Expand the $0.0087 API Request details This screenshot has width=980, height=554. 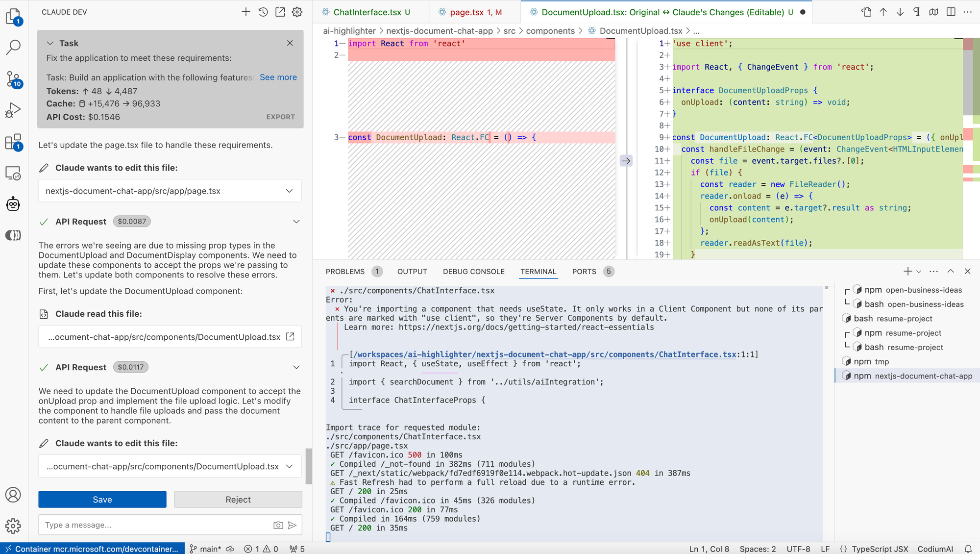(x=296, y=222)
